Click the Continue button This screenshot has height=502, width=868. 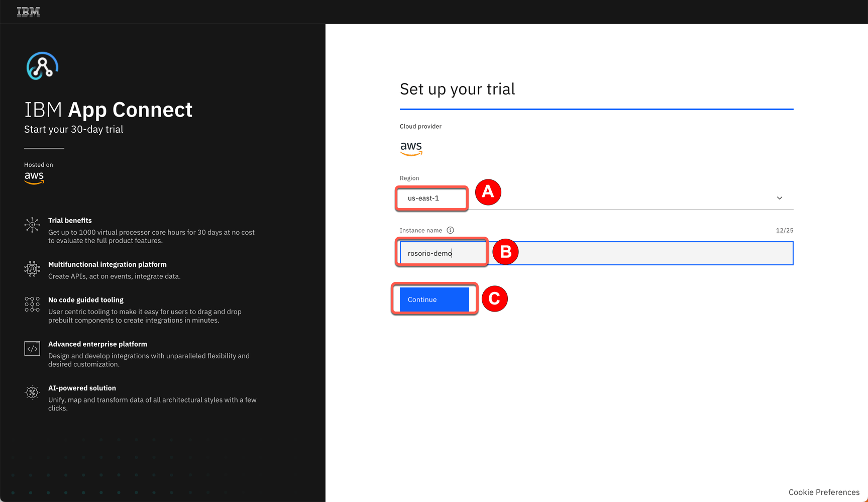point(433,299)
